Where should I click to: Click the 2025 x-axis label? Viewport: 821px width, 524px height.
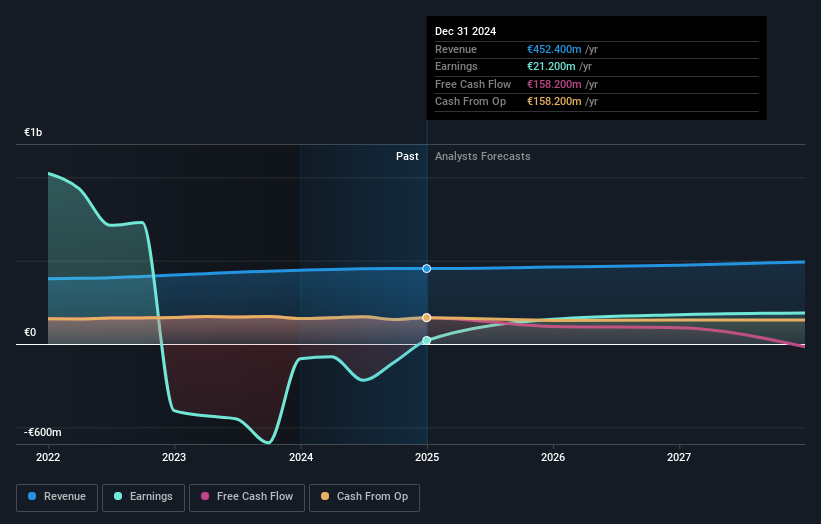pos(427,457)
